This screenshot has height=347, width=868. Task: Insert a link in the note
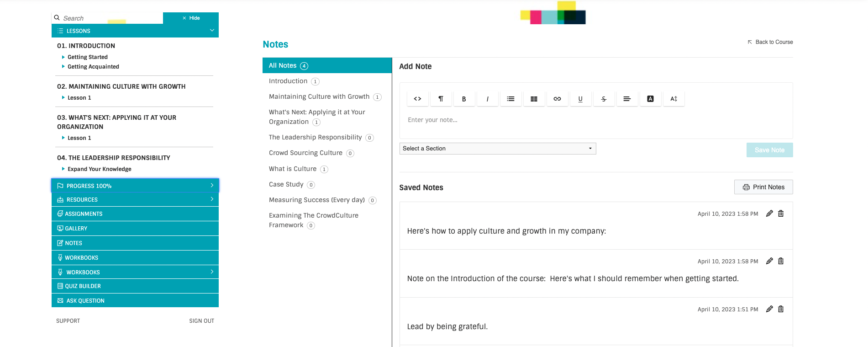pos(557,99)
